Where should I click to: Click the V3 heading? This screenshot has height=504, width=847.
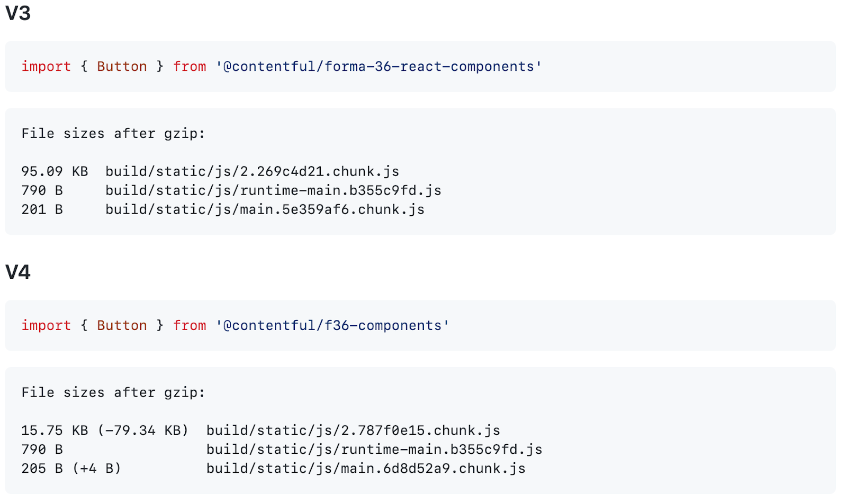[x=18, y=13]
